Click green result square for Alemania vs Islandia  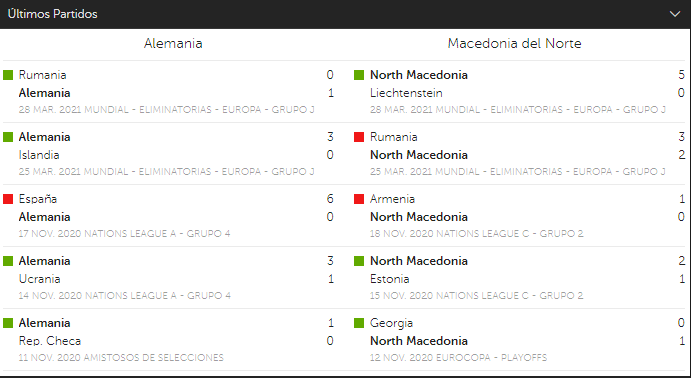[8, 137]
